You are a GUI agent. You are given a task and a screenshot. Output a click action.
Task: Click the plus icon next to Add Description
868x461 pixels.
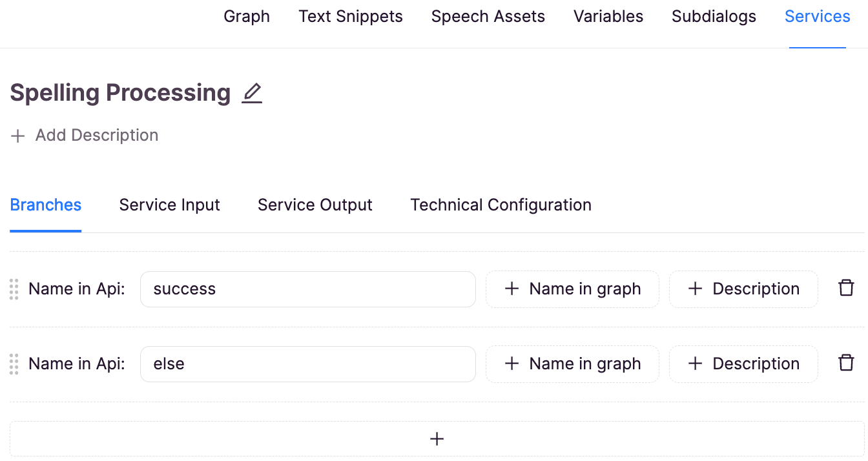click(x=18, y=136)
